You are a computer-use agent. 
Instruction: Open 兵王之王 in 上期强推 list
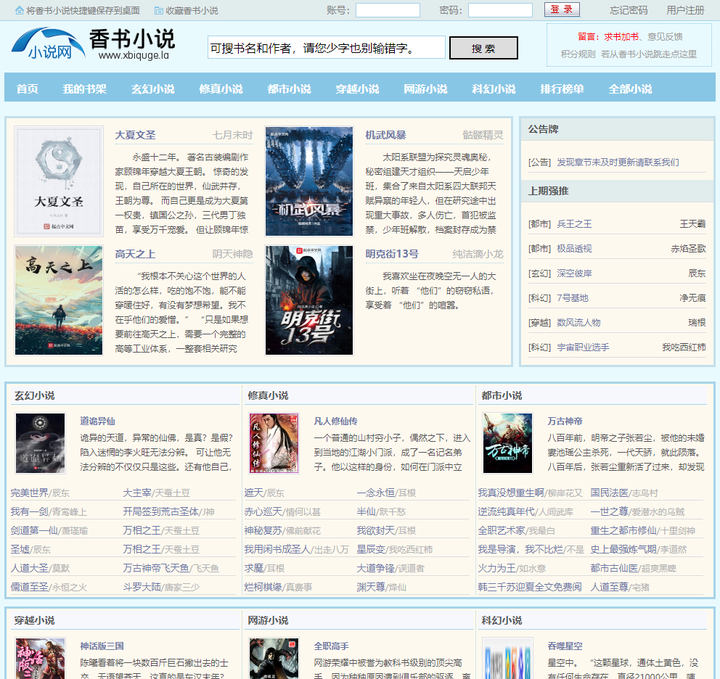tap(574, 224)
